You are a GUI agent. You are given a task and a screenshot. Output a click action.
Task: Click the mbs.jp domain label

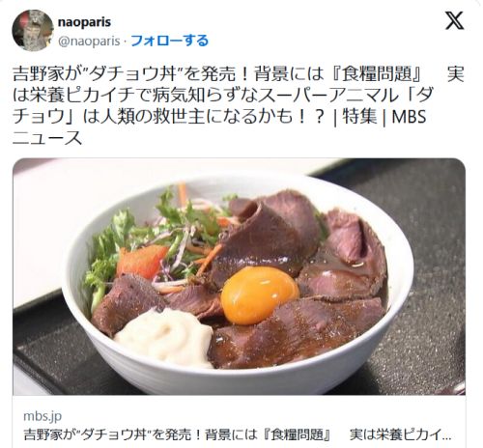[43, 416]
